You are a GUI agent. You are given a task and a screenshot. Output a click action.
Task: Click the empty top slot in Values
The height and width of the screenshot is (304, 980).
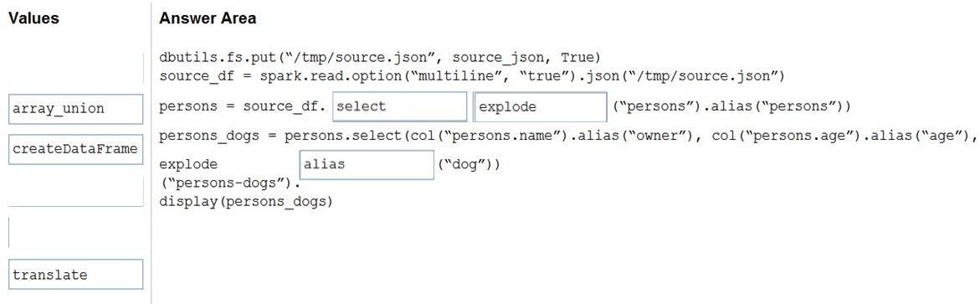point(76,68)
